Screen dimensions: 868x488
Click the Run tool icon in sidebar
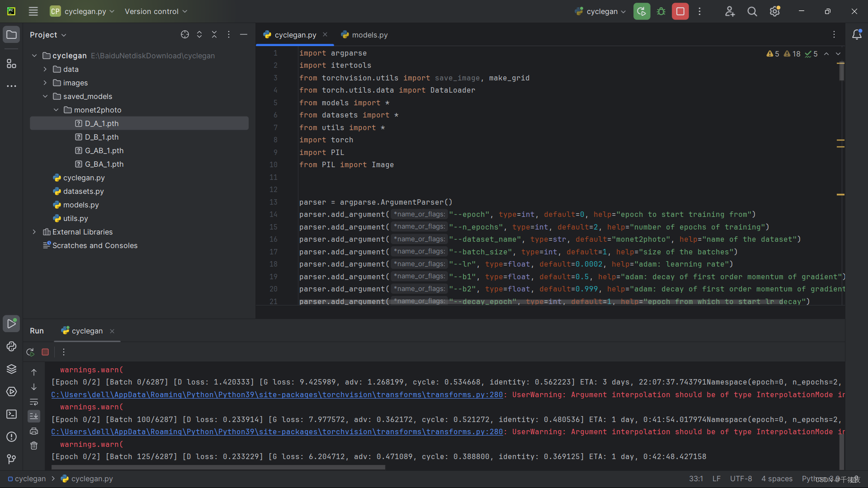tap(12, 323)
